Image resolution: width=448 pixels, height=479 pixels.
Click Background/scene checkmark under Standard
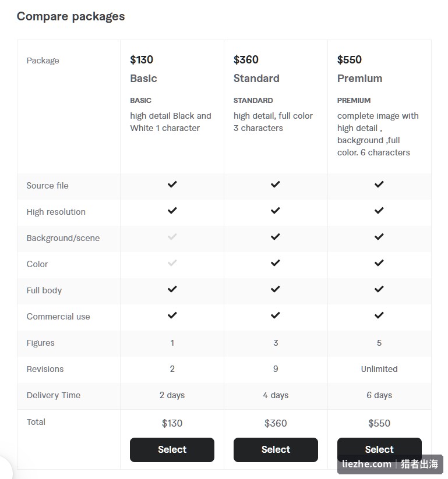coord(275,237)
